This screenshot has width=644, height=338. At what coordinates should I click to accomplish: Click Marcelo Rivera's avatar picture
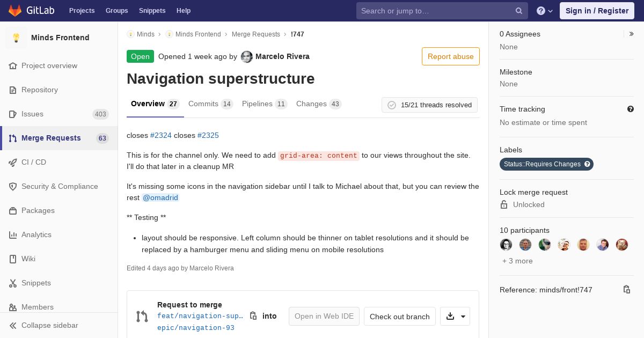point(247,57)
